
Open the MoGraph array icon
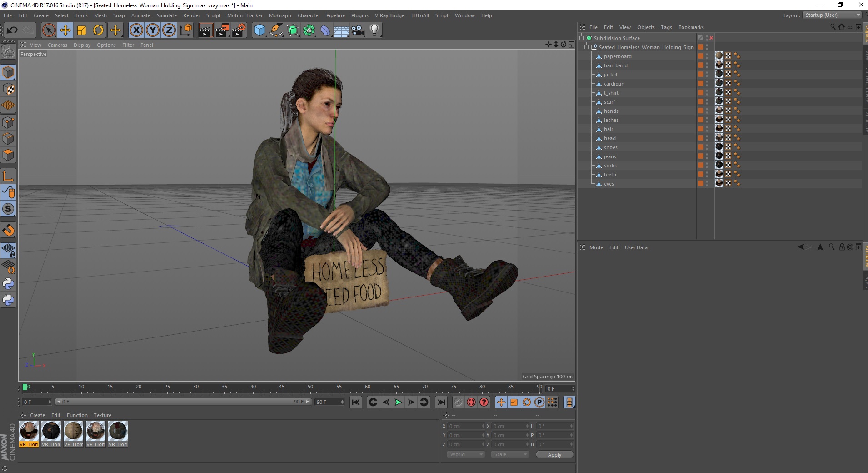pos(309,30)
